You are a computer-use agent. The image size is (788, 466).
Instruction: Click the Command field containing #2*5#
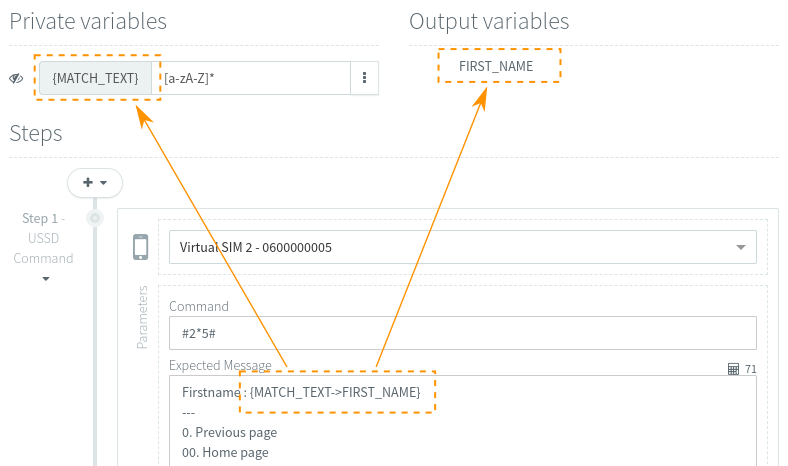click(462, 333)
